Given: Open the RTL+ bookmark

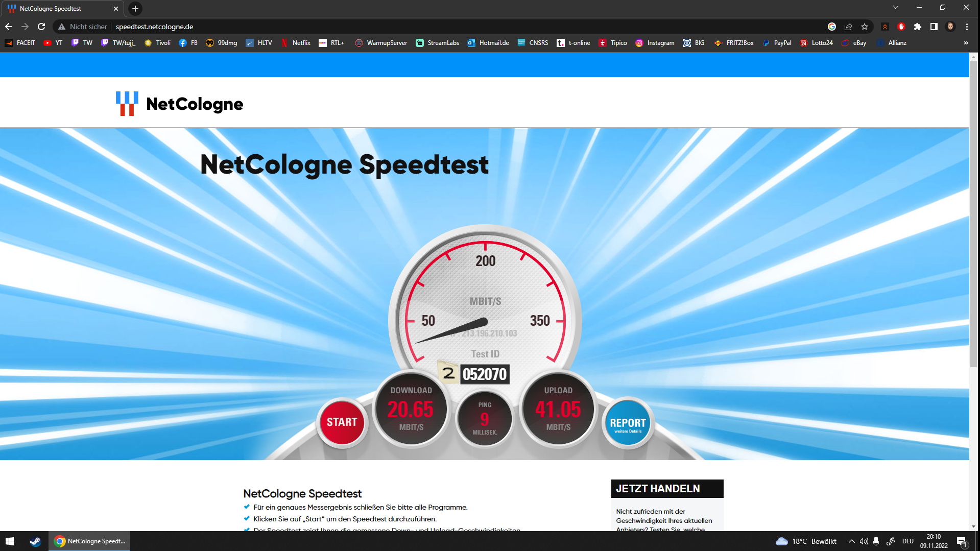Looking at the screenshot, I should 331,43.
